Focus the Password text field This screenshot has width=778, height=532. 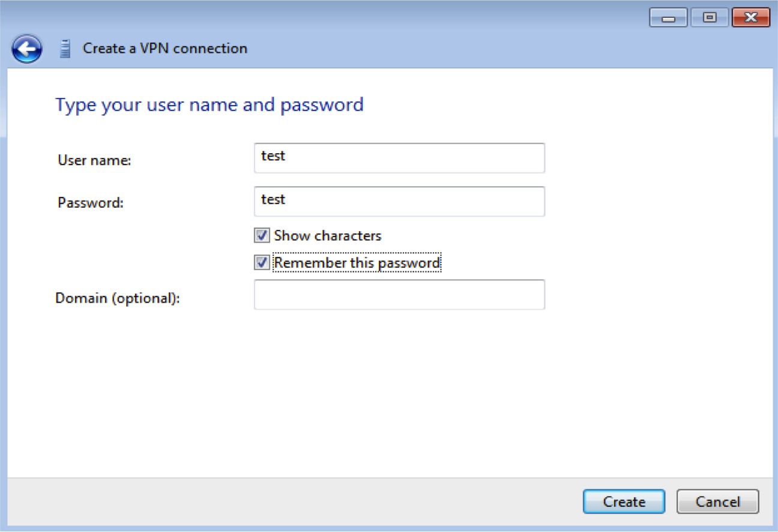pyautogui.click(x=399, y=201)
